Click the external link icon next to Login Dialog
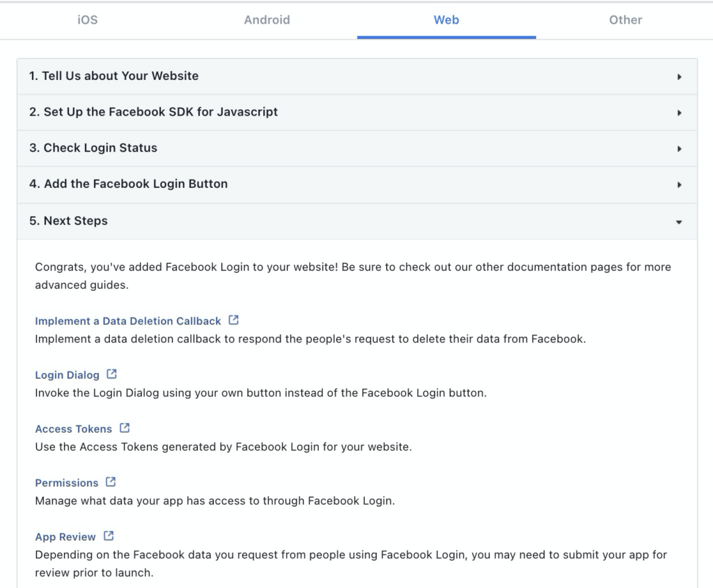 (x=111, y=374)
